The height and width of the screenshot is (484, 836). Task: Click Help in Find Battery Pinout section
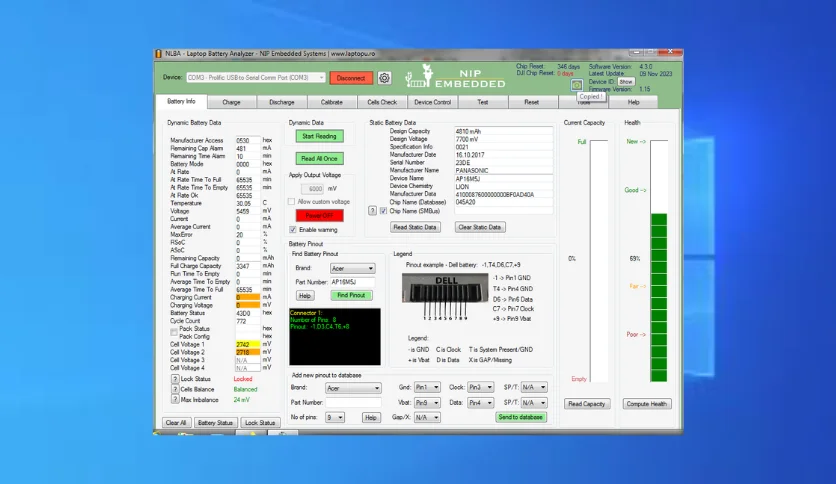(305, 296)
